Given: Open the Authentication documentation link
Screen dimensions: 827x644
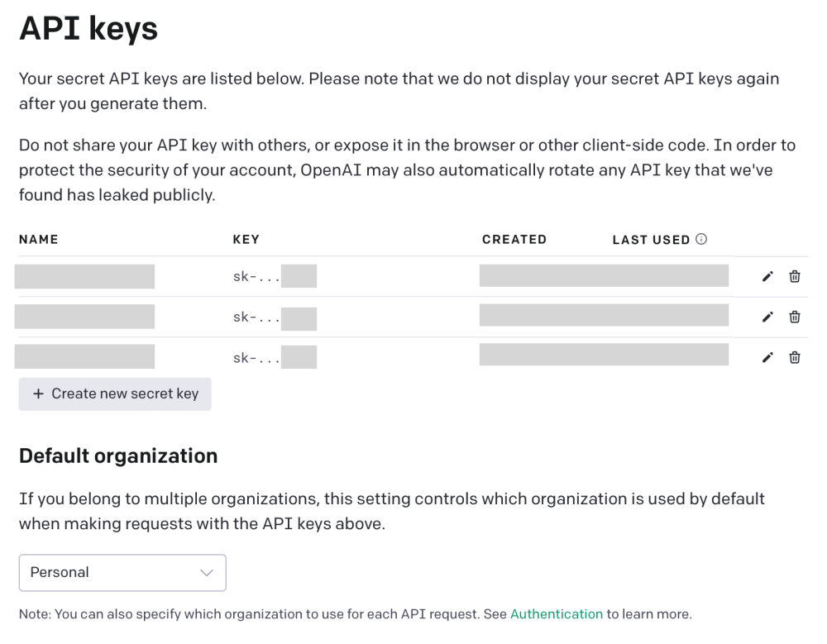Looking at the screenshot, I should (557, 614).
